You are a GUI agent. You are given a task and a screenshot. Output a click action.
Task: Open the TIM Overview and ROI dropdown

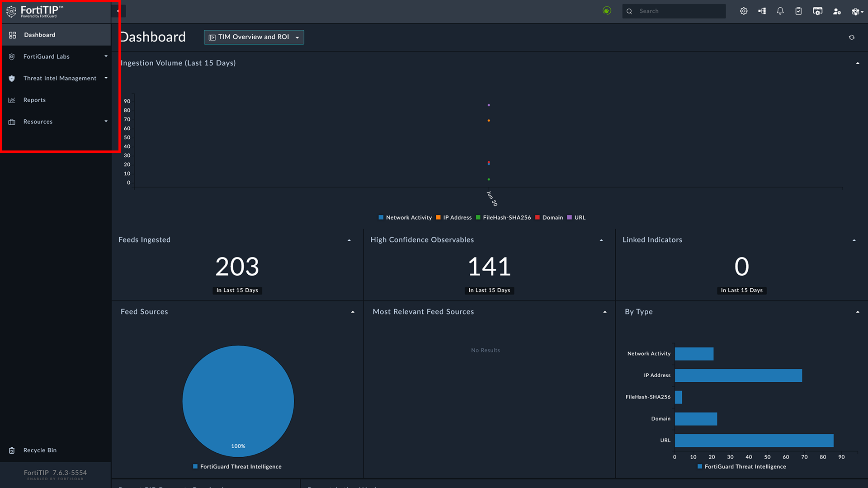coord(254,37)
